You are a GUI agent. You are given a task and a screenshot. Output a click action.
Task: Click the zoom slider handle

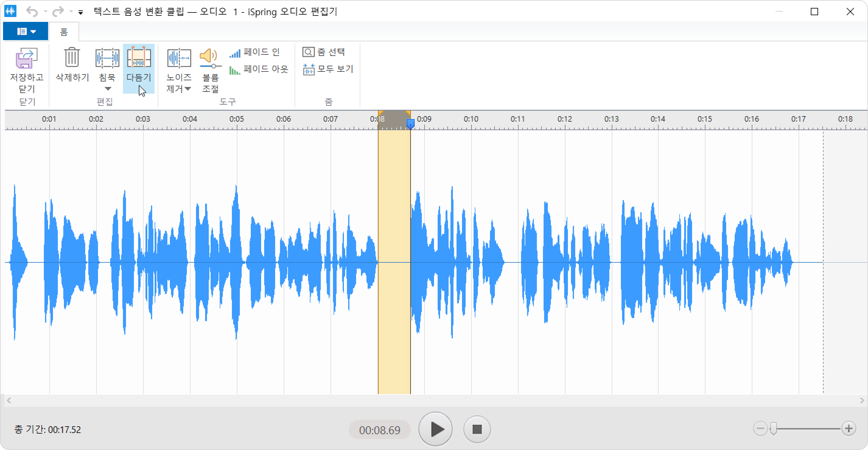point(774,428)
